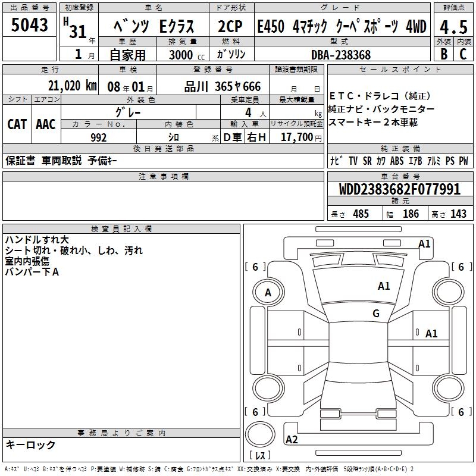Click the spare tire [レス] label

coord(260,455)
